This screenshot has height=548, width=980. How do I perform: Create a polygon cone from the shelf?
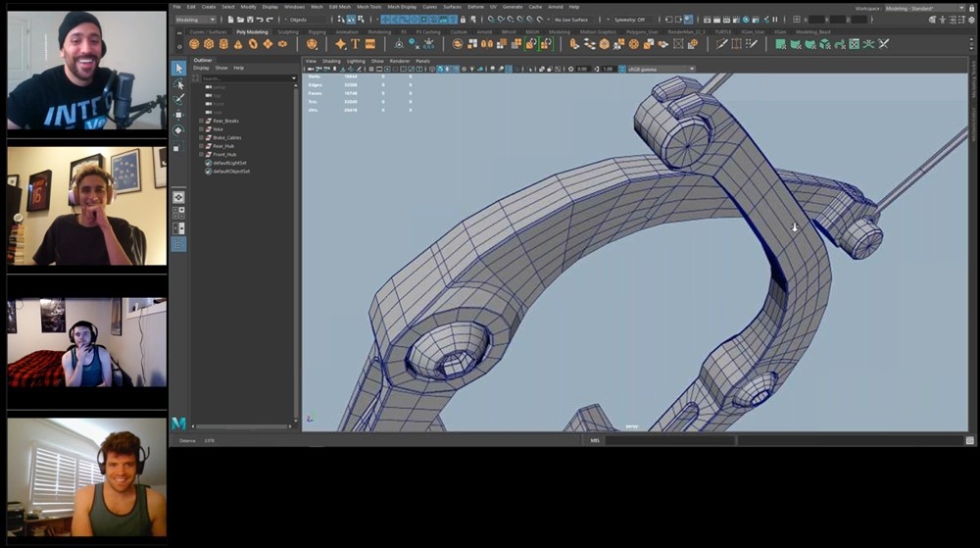[238, 44]
